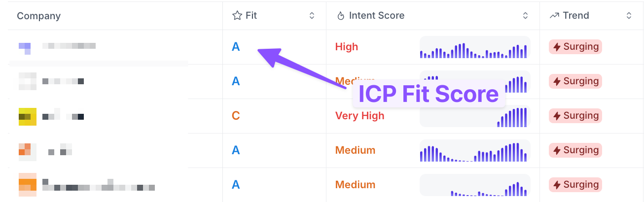Click the orange pixel logo in fourth row
The height and width of the screenshot is (202, 644).
point(25,151)
